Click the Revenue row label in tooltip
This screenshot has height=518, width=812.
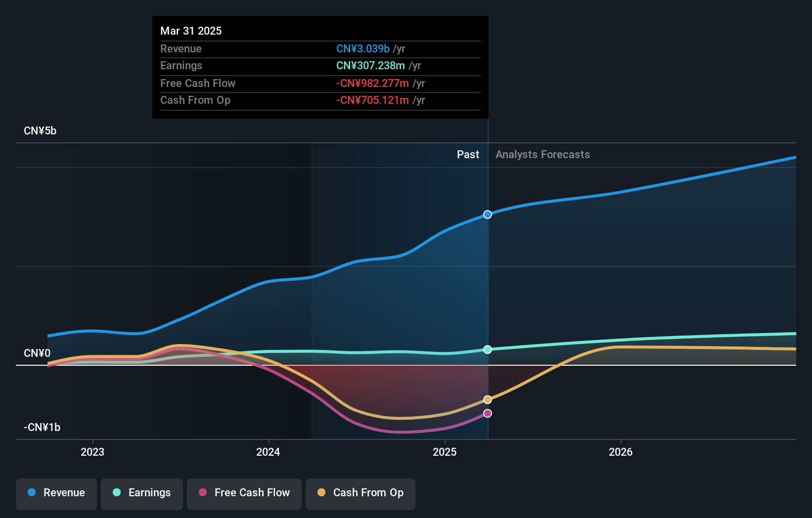click(181, 49)
